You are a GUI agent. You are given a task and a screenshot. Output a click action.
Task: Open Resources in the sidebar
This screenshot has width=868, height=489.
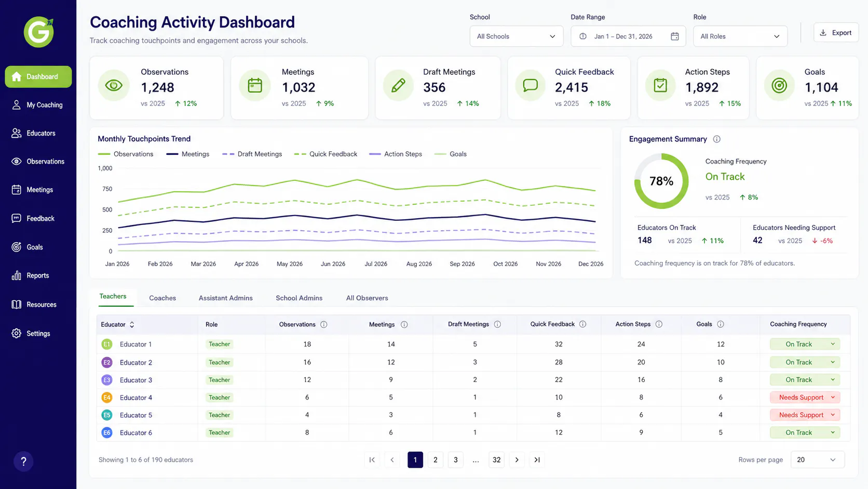tap(38, 305)
